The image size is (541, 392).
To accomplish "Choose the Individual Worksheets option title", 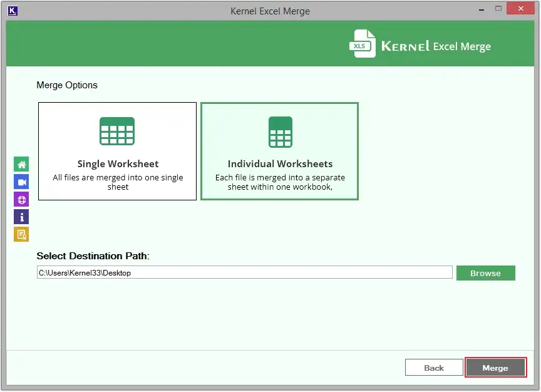I will pos(280,164).
